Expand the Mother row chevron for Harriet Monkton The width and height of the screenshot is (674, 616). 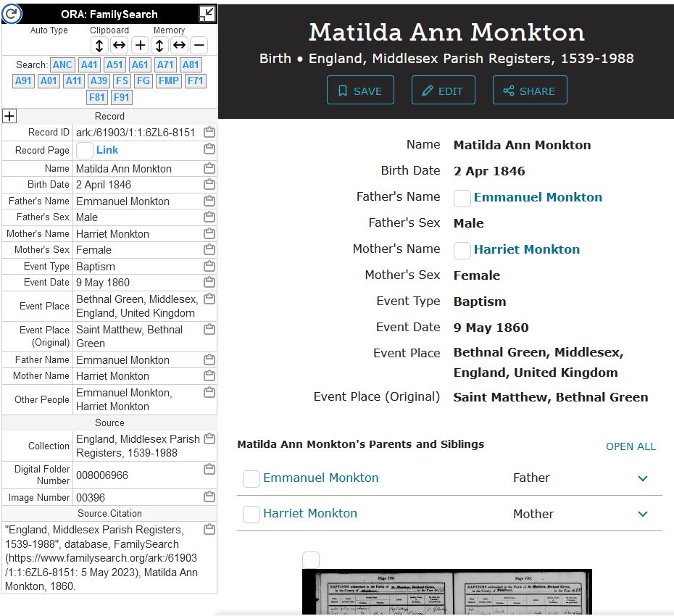click(642, 514)
